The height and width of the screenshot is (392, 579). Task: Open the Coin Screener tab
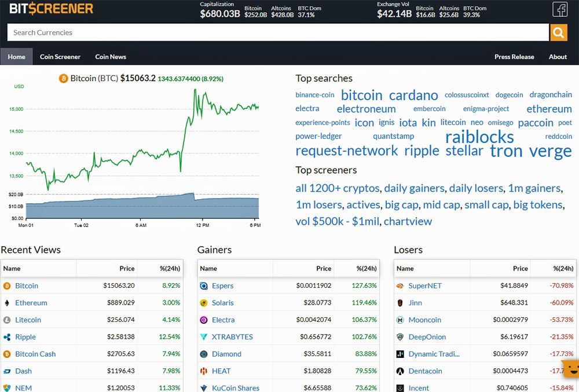point(60,57)
